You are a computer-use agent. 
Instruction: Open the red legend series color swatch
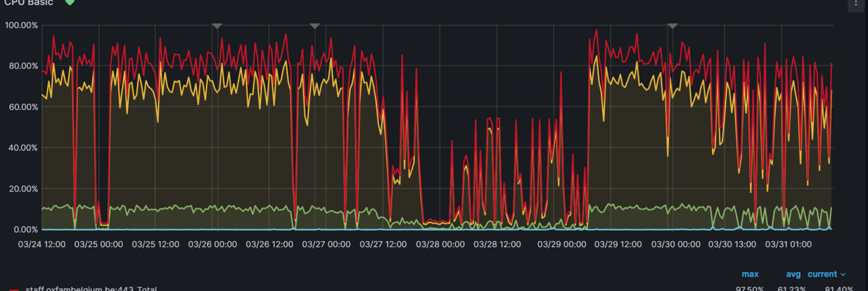click(x=15, y=290)
